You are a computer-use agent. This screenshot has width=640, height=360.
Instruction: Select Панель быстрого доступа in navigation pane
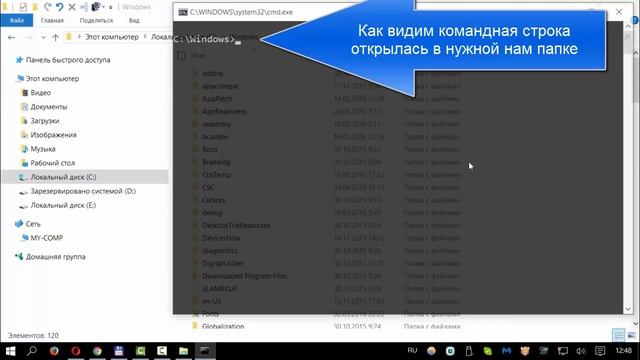click(x=68, y=60)
